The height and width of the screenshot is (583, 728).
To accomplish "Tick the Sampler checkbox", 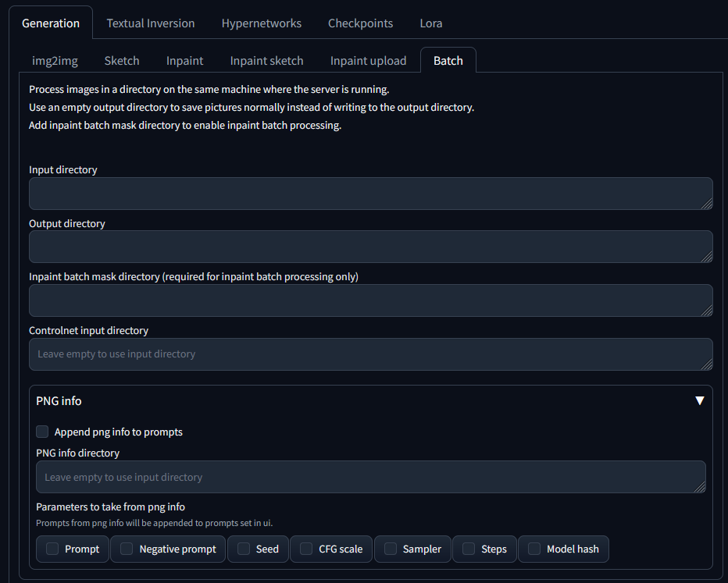I will pyautogui.click(x=390, y=549).
